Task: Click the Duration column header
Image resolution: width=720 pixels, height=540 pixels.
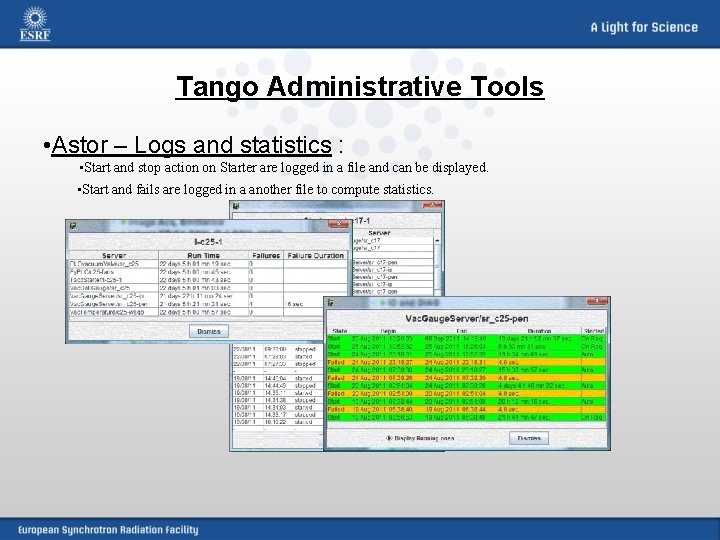Action: tap(539, 331)
